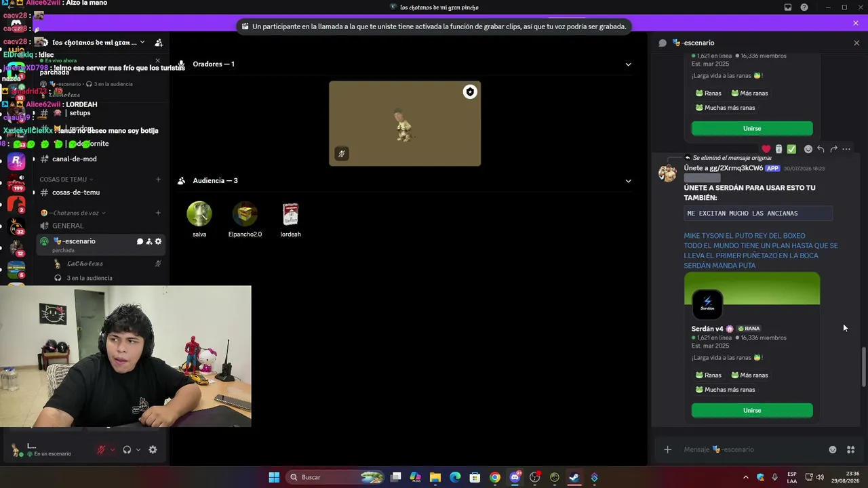Open the add reaction emoji picker
This screenshot has width=868, height=488.
tap(808, 149)
